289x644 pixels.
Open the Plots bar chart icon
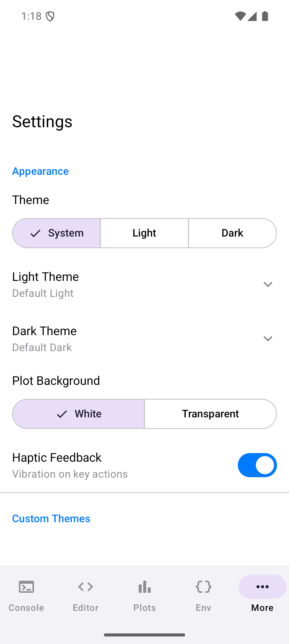[x=145, y=587]
